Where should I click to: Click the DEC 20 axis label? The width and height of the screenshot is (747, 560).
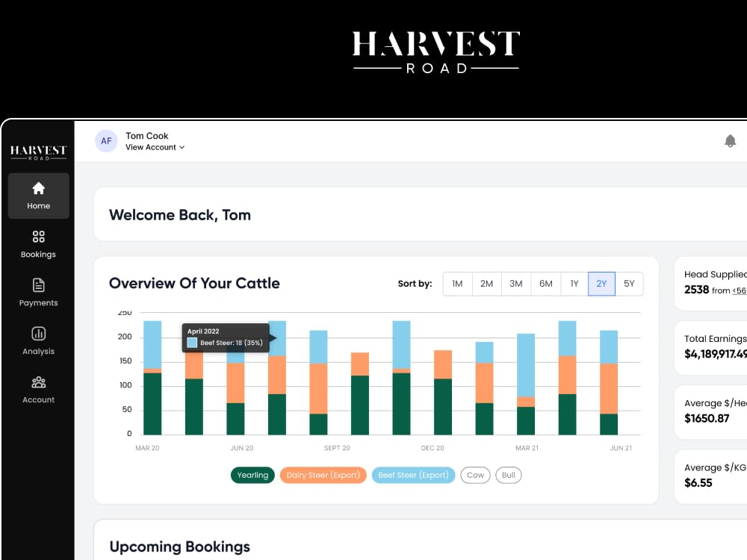pos(432,448)
